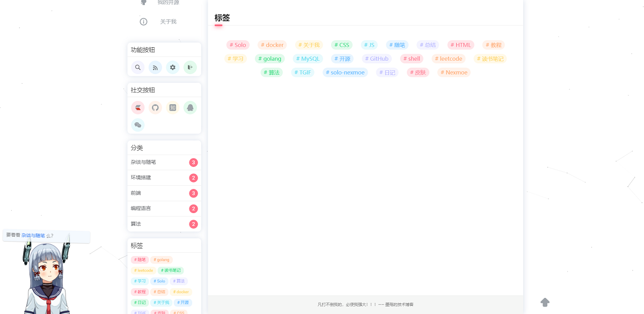Click the QQ penguin social icon

(190, 108)
